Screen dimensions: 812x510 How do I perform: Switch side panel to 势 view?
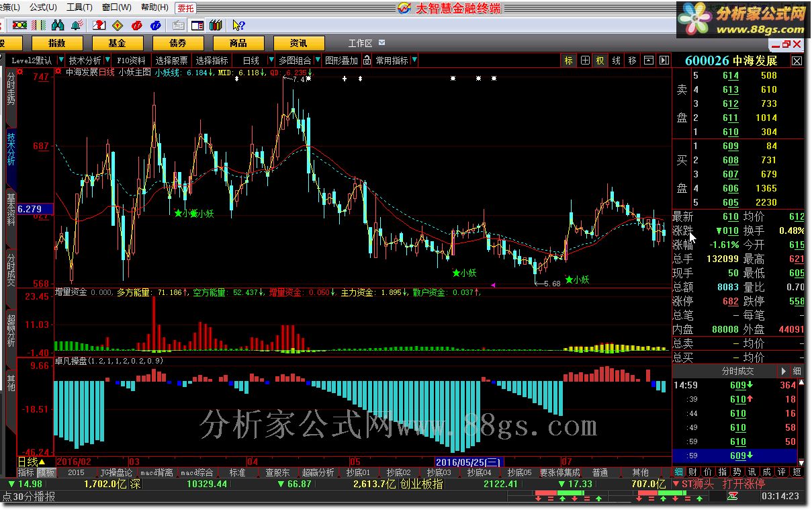(x=737, y=472)
